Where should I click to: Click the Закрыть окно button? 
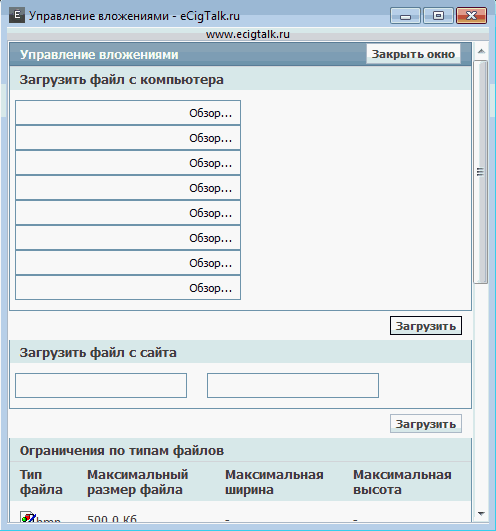413,54
